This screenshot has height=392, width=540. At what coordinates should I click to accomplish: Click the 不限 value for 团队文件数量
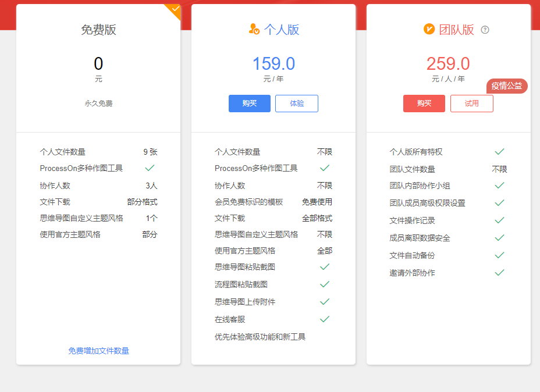pyautogui.click(x=499, y=169)
